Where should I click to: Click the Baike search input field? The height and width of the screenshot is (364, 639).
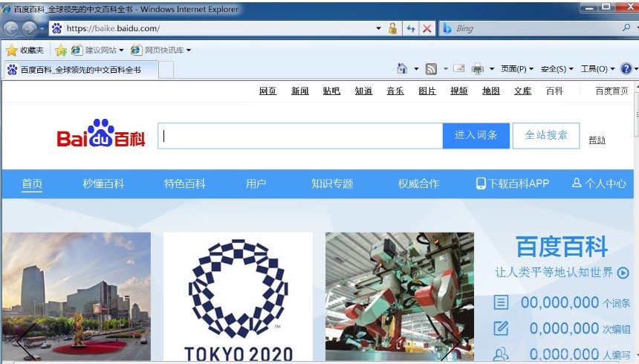tap(300, 136)
